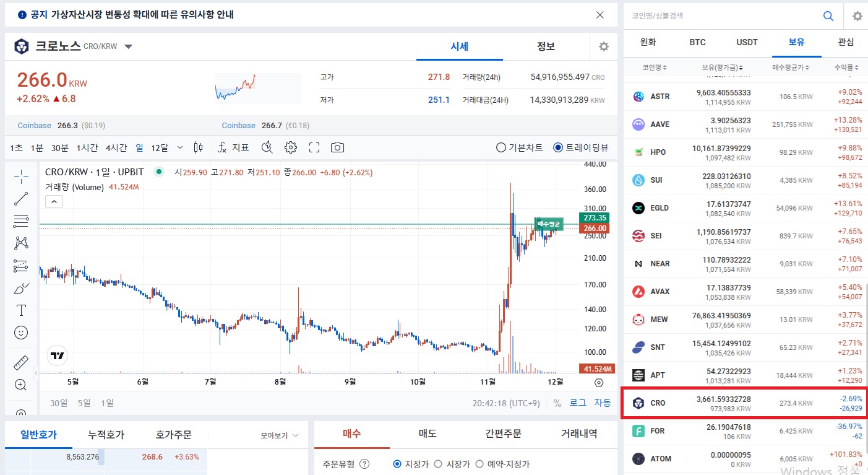Open the emoji icons tool

(x=21, y=333)
